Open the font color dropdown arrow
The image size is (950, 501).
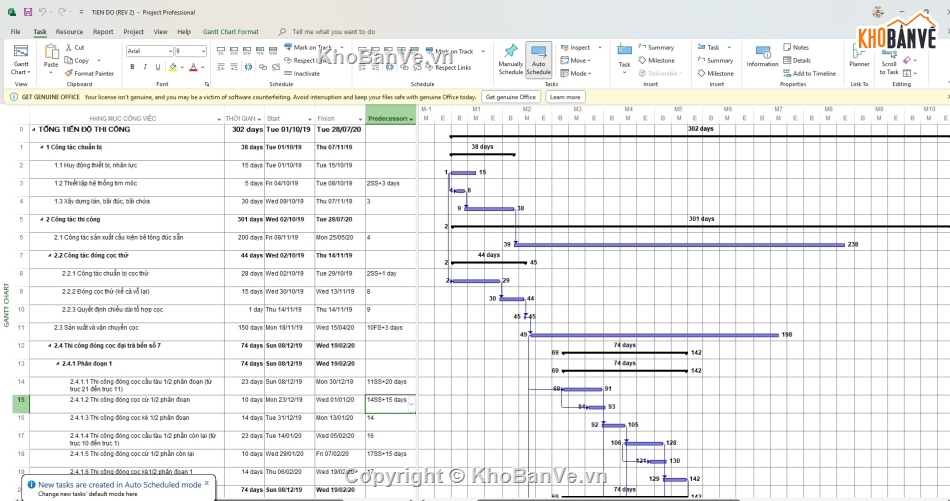(x=202, y=67)
